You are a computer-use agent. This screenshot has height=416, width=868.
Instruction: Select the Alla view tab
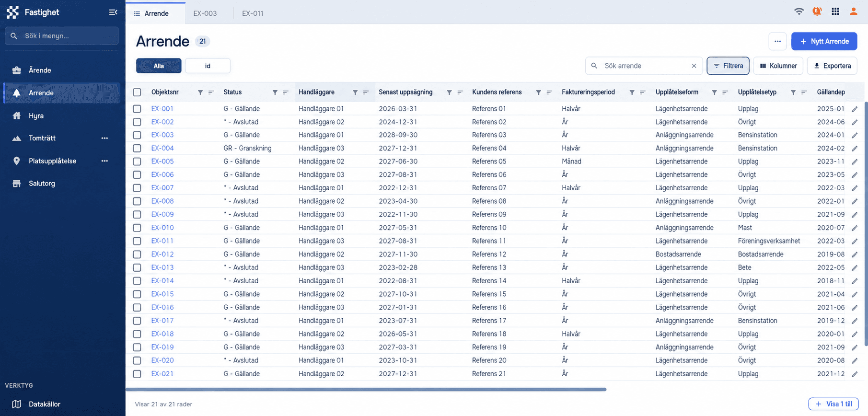pos(159,66)
